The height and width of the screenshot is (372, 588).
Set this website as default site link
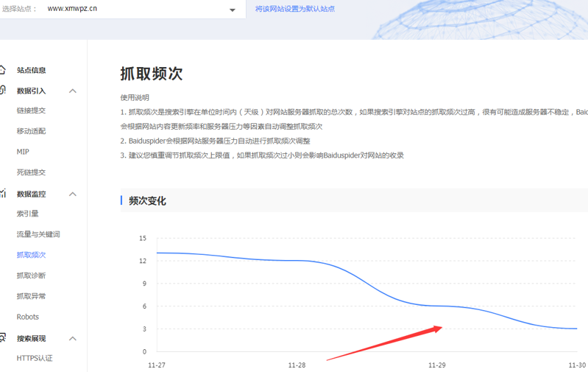pos(294,9)
